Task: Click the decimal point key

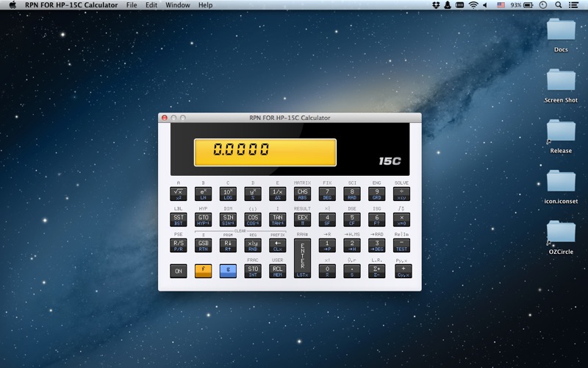Action: coord(352,271)
